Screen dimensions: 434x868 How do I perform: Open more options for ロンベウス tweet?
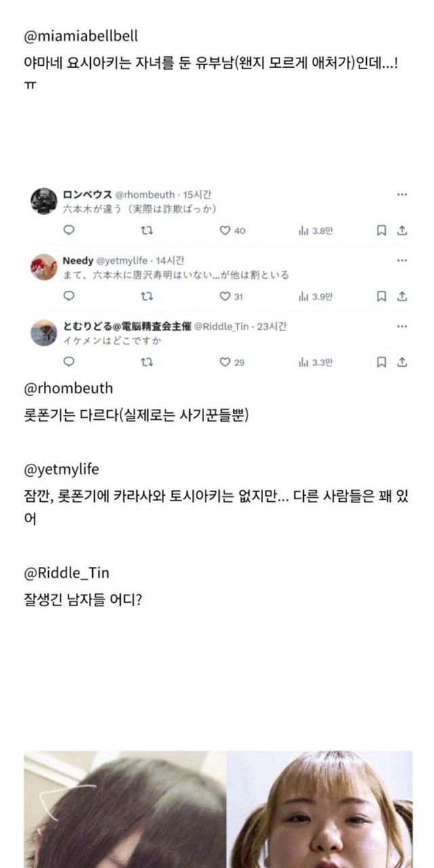coord(402,195)
